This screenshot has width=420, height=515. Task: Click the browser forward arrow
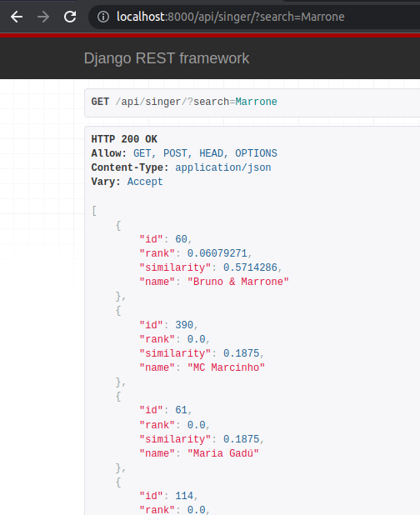tap(43, 17)
